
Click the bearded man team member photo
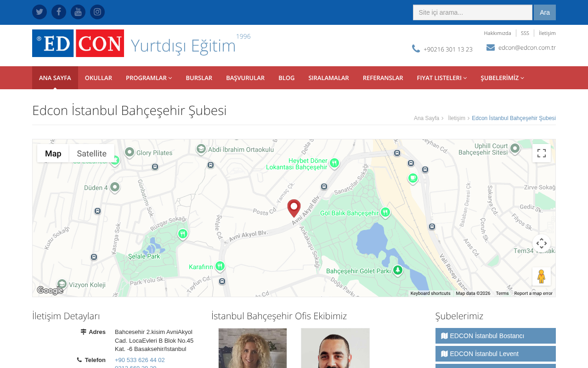335,348
